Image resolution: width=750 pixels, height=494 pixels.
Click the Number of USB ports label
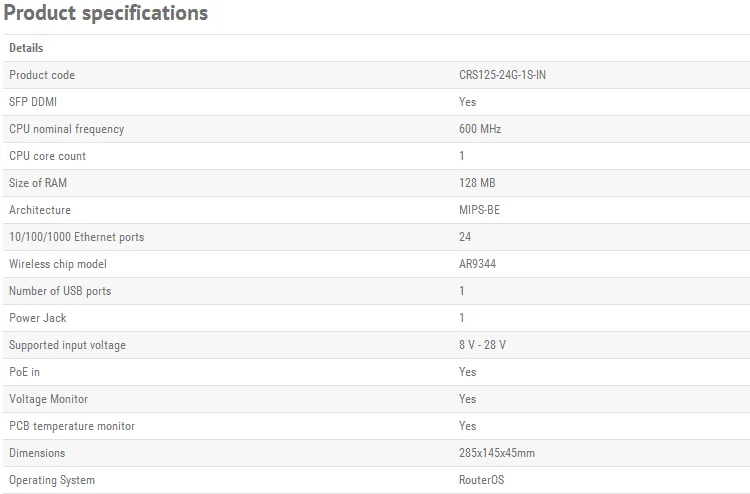(60, 291)
